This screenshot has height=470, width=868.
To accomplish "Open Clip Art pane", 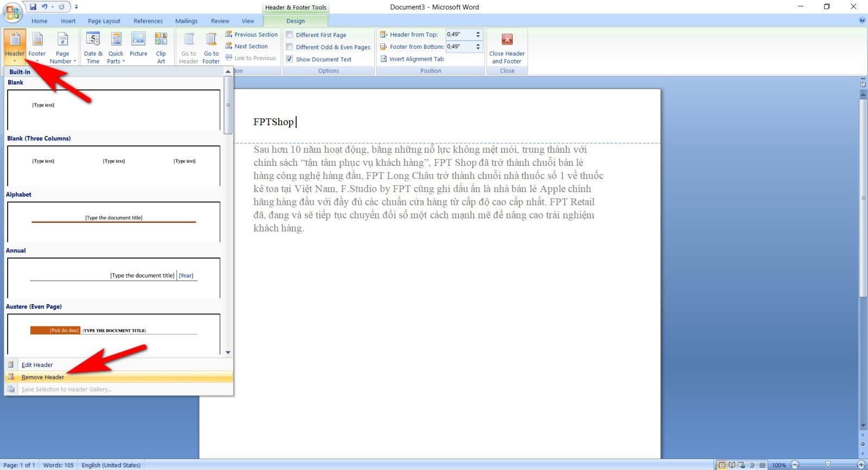I will pos(161,48).
